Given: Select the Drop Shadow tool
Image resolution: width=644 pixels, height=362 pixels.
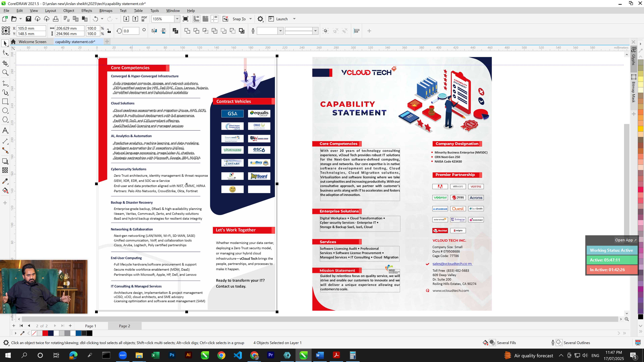Looking at the screenshot, I should click(x=5, y=161).
